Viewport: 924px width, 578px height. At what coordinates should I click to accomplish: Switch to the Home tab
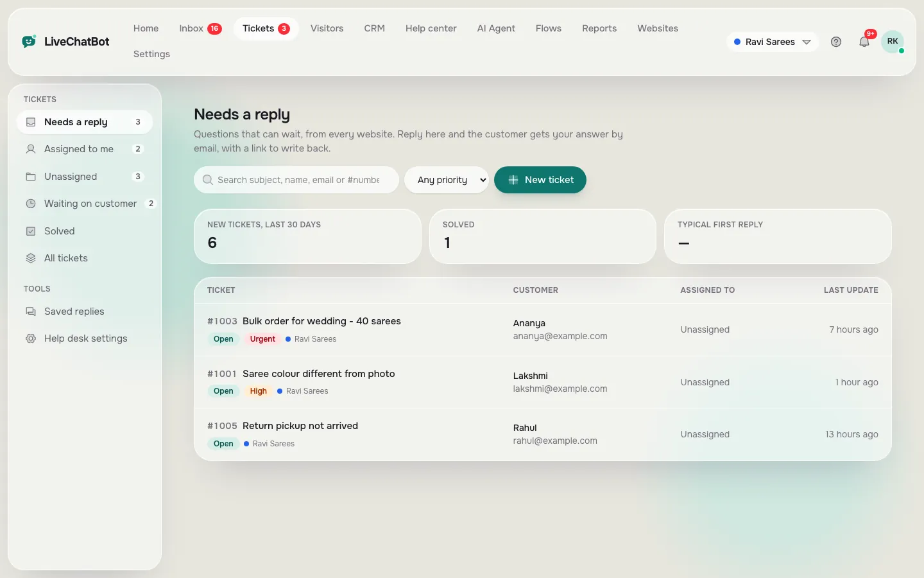pyautogui.click(x=146, y=28)
